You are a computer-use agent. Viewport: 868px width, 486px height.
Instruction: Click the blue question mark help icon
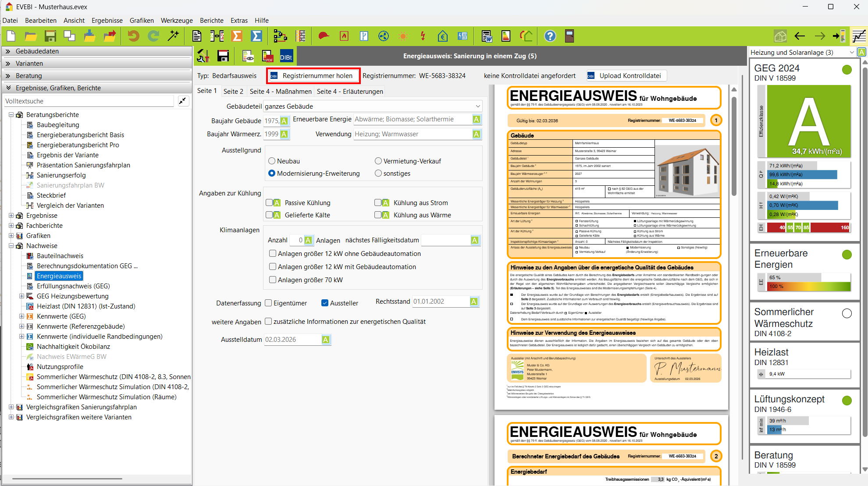coord(550,36)
